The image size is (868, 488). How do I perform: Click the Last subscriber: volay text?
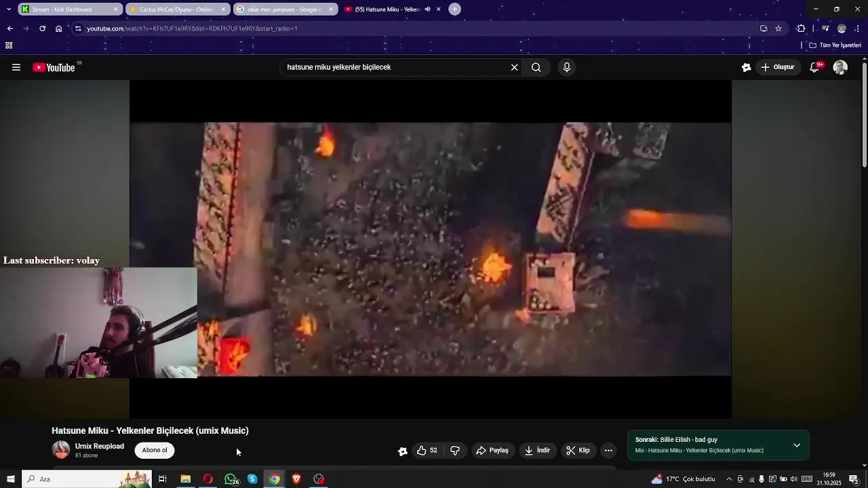pos(52,260)
